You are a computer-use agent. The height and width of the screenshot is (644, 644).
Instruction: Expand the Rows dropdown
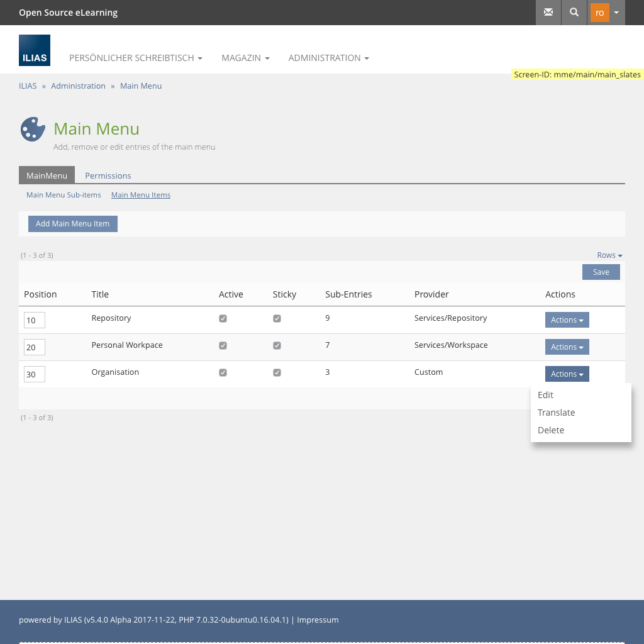pyautogui.click(x=609, y=255)
